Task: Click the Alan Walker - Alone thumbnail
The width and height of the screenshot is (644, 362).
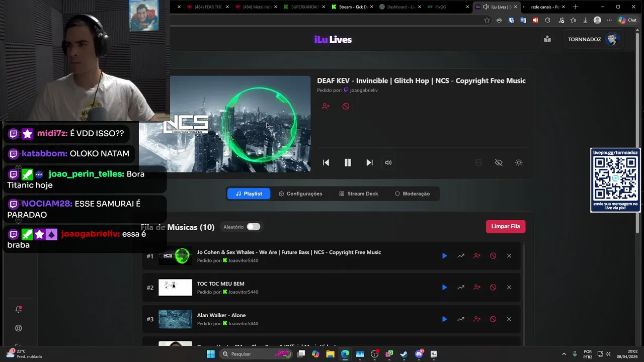Action: click(x=175, y=319)
